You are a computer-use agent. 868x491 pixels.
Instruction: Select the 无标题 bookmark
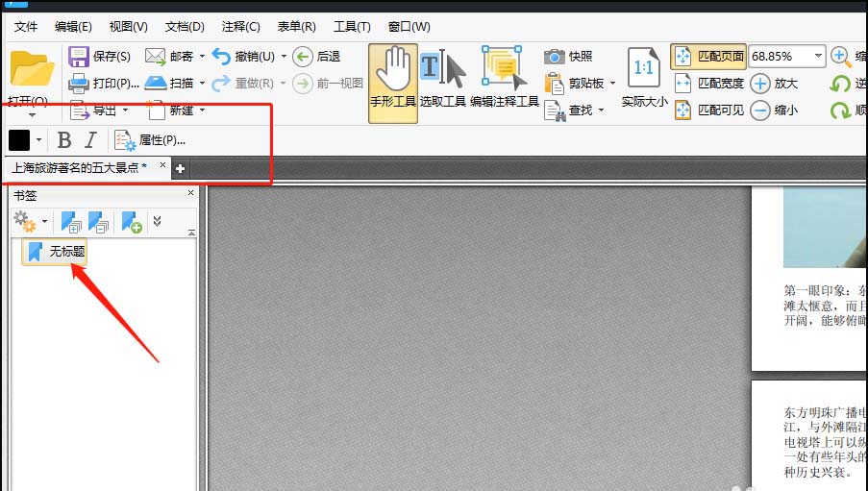(54, 252)
